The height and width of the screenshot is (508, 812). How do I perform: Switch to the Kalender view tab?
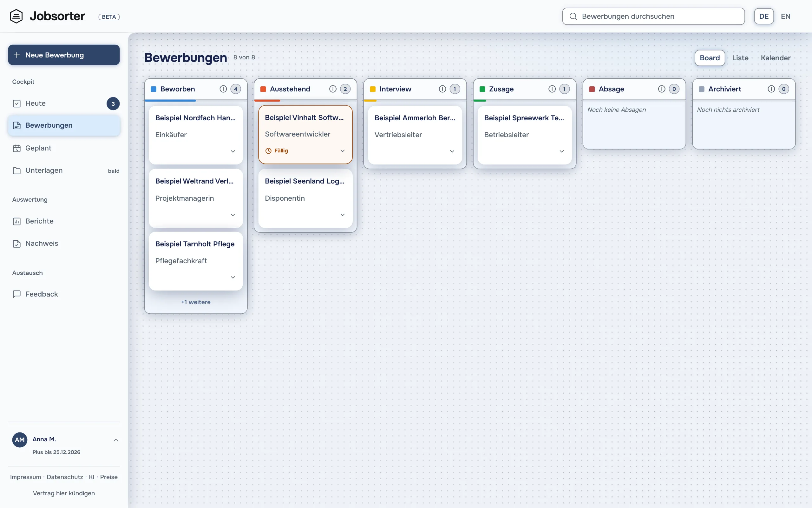tap(776, 58)
